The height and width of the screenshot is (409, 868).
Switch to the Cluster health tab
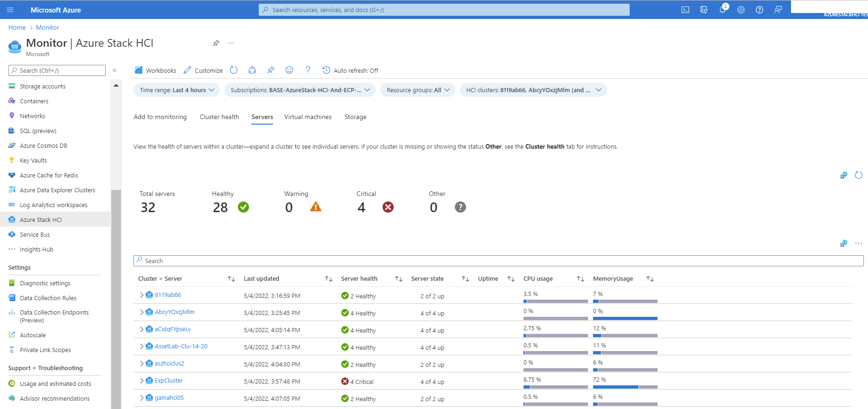tap(219, 117)
